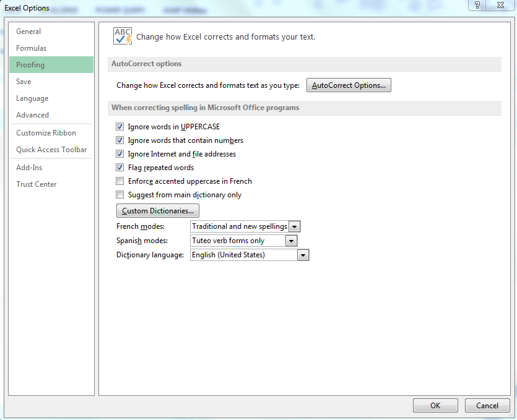Check Suggest from main dictionary only
Image resolution: width=517 pixels, height=420 pixels.
click(120, 195)
